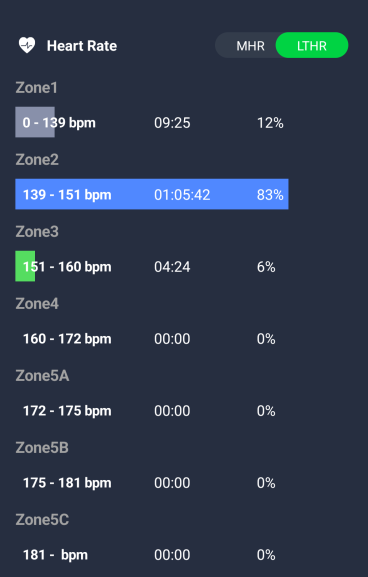Click the Zone5C heading
Viewport: 368px width, 577px height.
click(42, 520)
